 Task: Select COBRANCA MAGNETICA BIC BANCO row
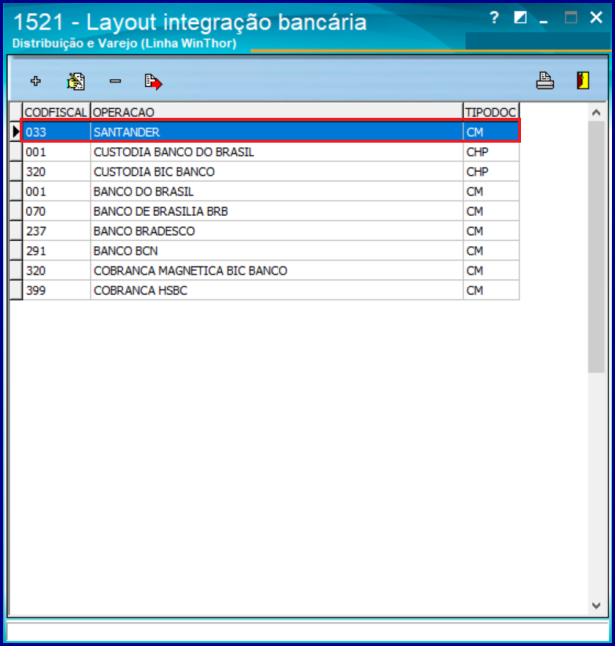271,271
